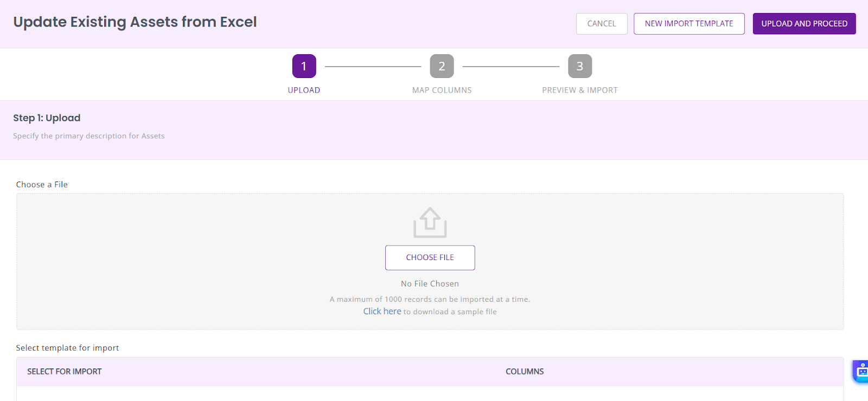Click the 'Step 1: Upload' heading
Image resolution: width=868 pixels, height=401 pixels.
pos(47,118)
